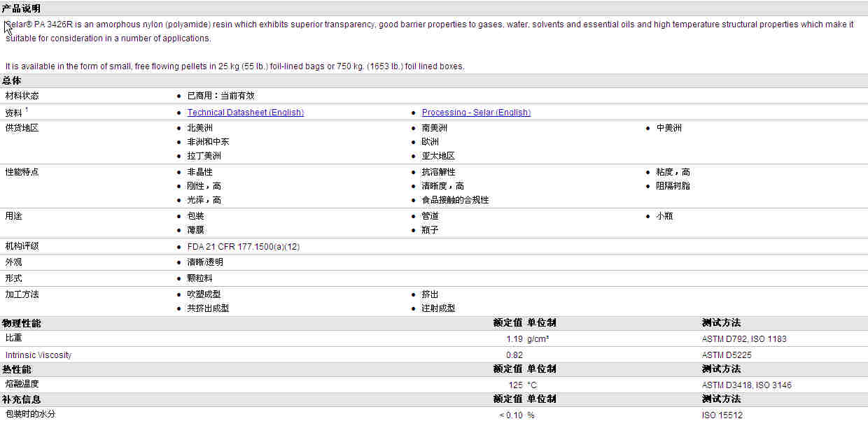Select 南美洲 in supply regions

pos(434,128)
